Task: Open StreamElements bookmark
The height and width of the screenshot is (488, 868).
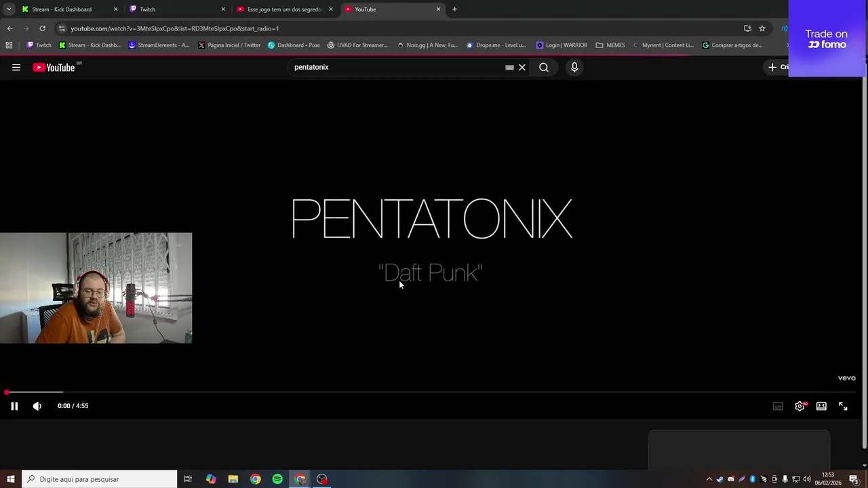Action: coord(159,45)
